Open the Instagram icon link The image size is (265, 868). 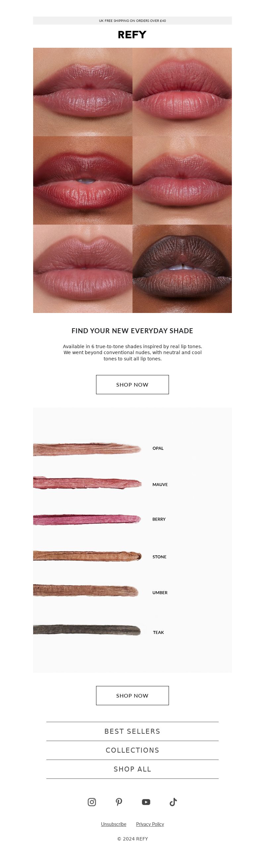click(x=91, y=802)
